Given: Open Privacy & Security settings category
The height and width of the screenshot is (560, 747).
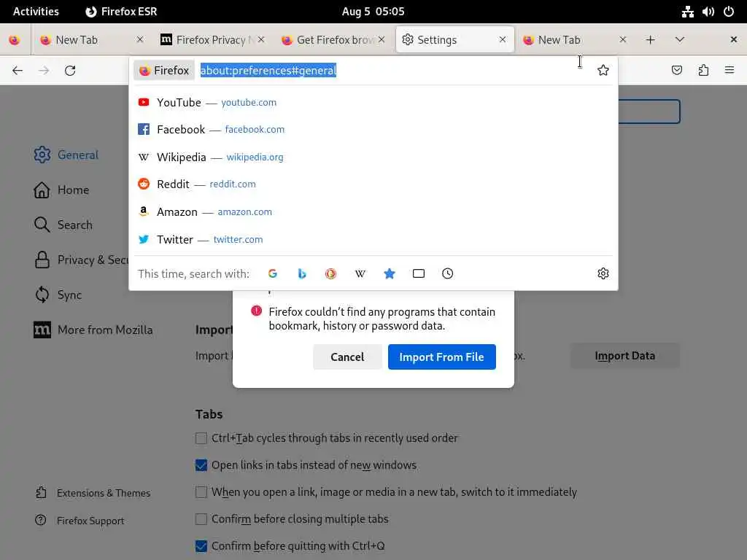Looking at the screenshot, I should [81, 260].
